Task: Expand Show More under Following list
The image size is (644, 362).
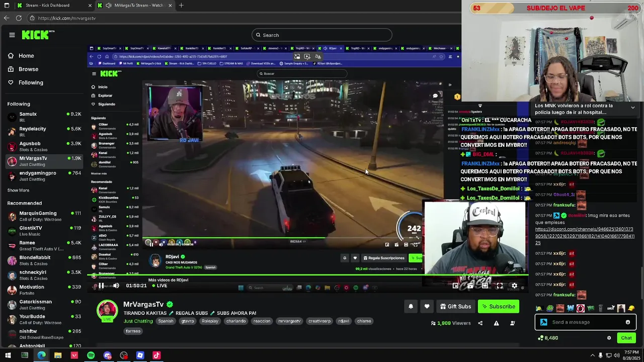Action: [18, 191]
